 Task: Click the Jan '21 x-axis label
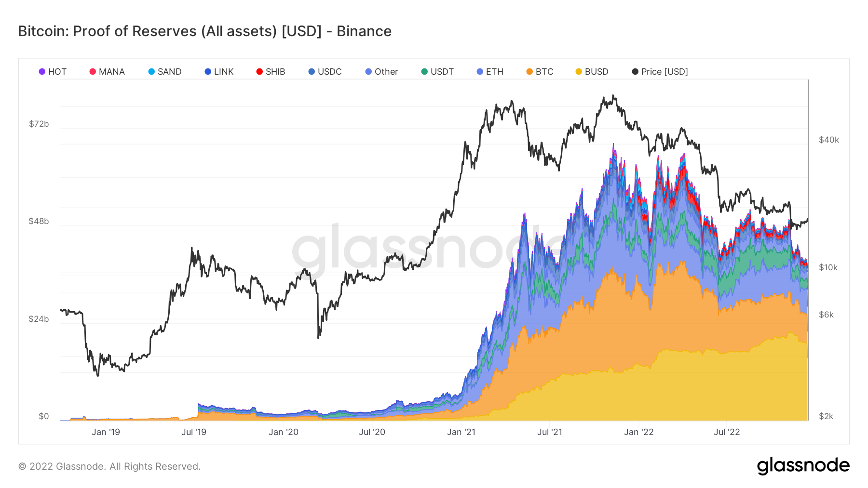click(x=461, y=432)
